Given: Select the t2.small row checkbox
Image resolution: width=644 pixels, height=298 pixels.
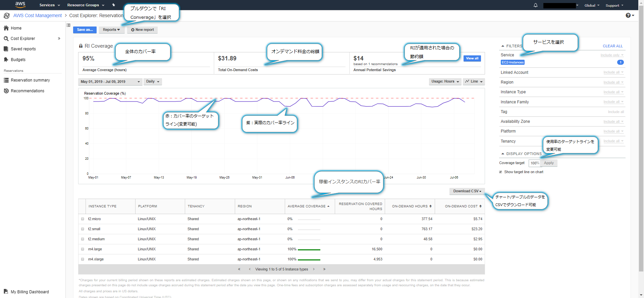Looking at the screenshot, I should (x=83, y=229).
